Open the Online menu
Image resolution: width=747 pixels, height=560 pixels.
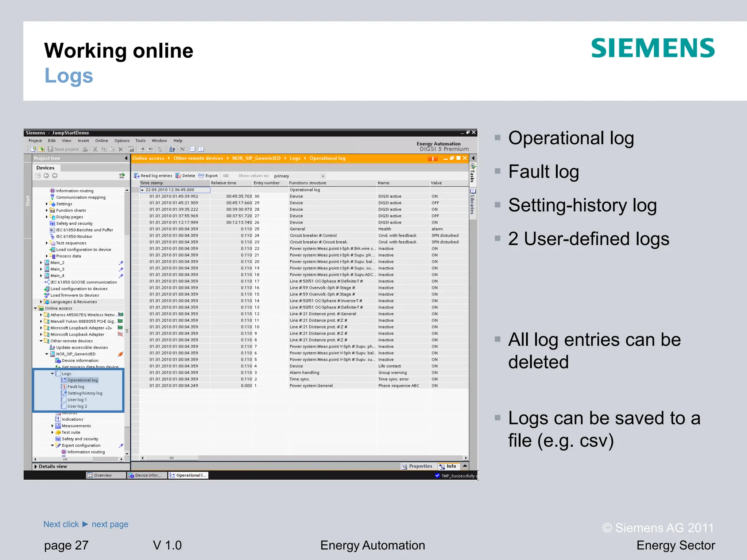(x=101, y=141)
